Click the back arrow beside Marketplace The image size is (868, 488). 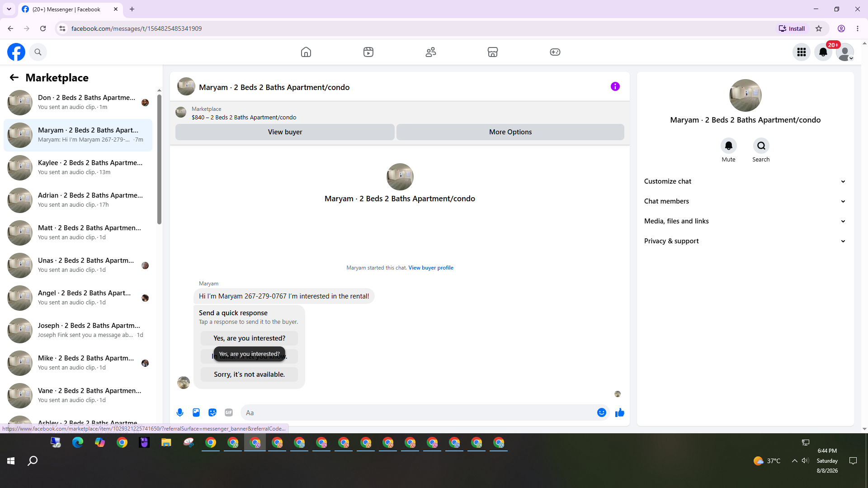(14, 78)
